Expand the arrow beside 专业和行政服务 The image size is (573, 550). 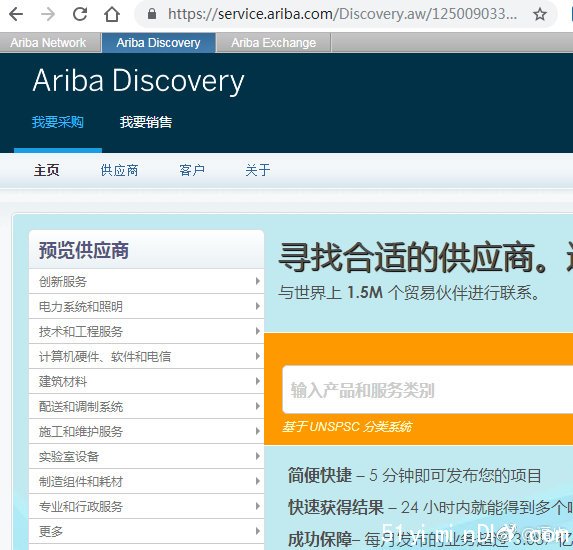click(258, 506)
